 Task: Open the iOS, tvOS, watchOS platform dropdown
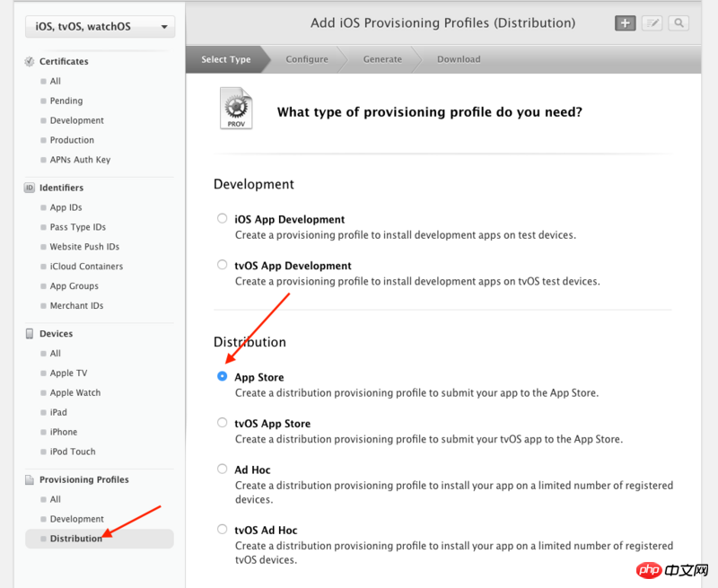(x=100, y=27)
